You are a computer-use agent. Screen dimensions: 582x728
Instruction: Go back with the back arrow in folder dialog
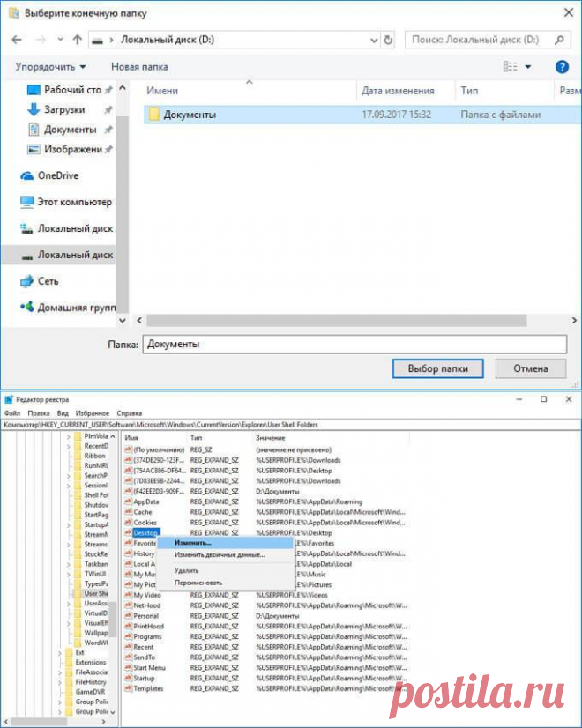coord(17,40)
